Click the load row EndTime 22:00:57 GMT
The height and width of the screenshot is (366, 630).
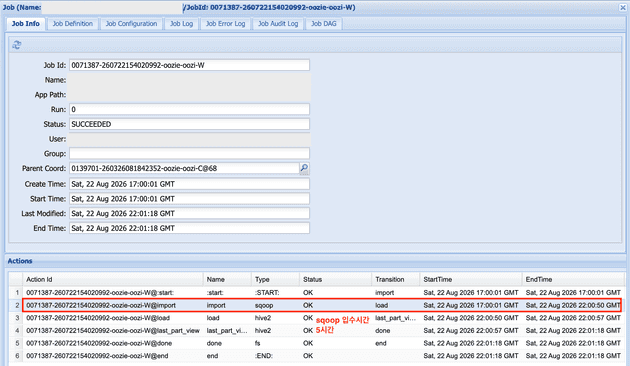573,318
